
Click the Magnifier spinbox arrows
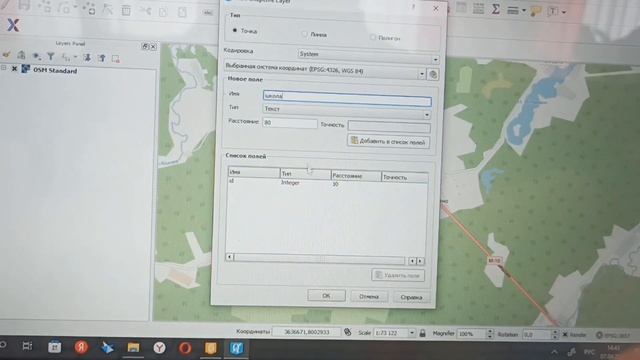click(x=490, y=334)
